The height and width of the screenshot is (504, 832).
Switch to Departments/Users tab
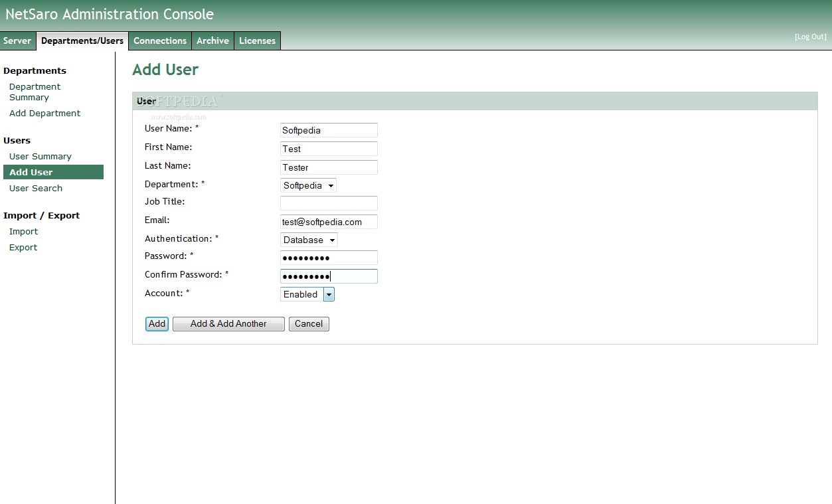pos(82,41)
